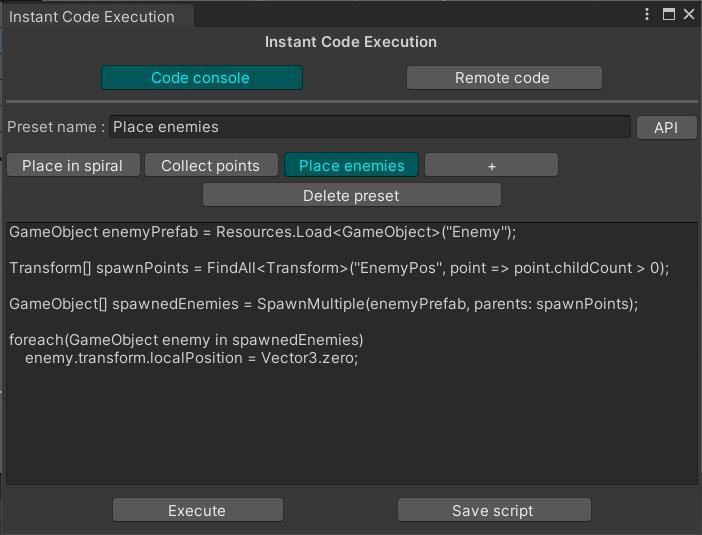Switch to the Remote code mode
702x535 pixels.
[x=504, y=78]
